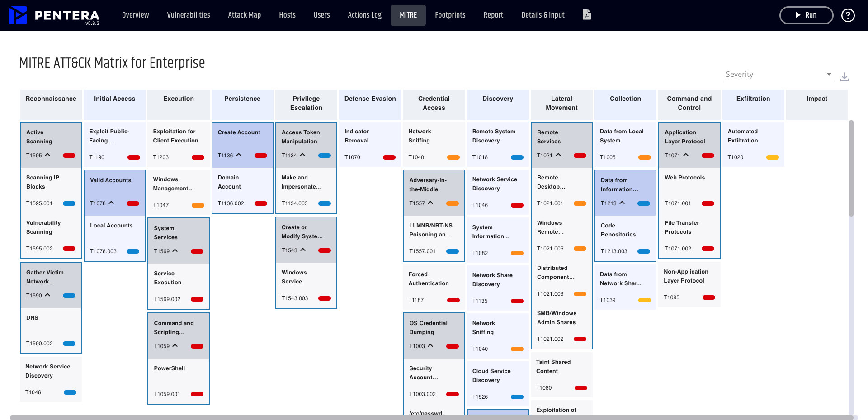Collapse the Active Scanning T1595 group
Screen dimensions: 868x420
point(47,155)
